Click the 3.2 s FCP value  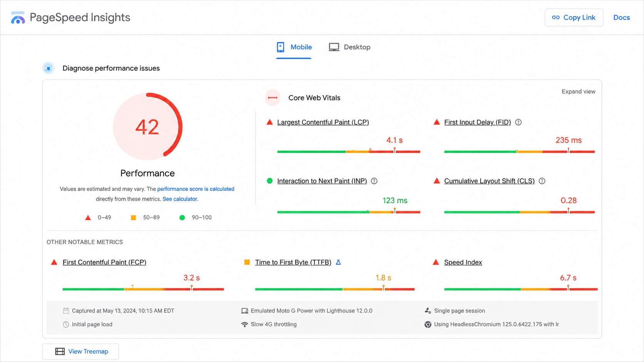coord(191,278)
